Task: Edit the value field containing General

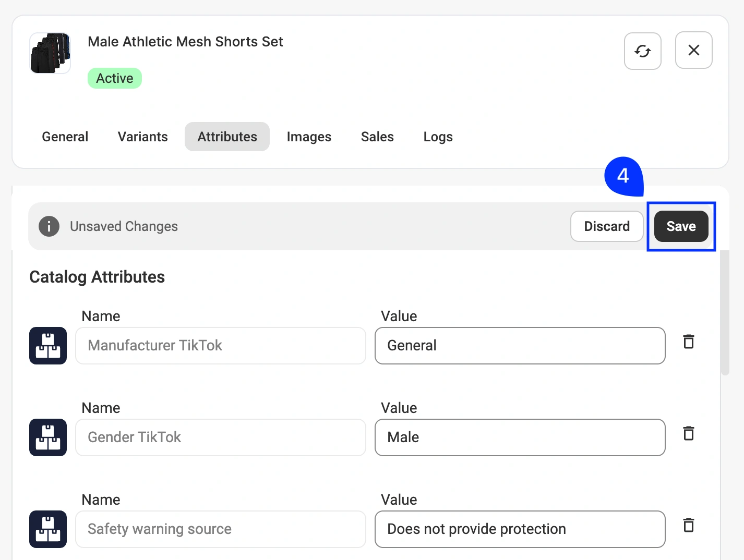Action: pyautogui.click(x=520, y=346)
